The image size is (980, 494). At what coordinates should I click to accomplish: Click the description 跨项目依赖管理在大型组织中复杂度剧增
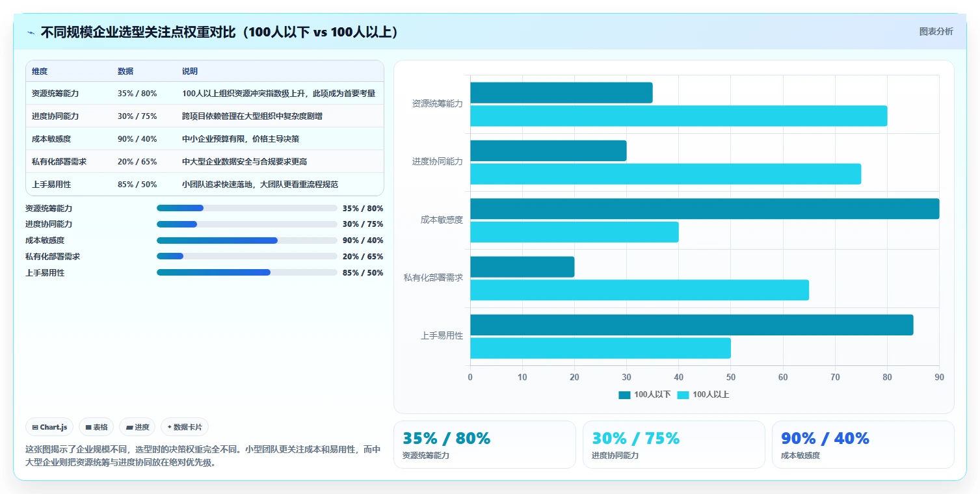[x=252, y=116]
